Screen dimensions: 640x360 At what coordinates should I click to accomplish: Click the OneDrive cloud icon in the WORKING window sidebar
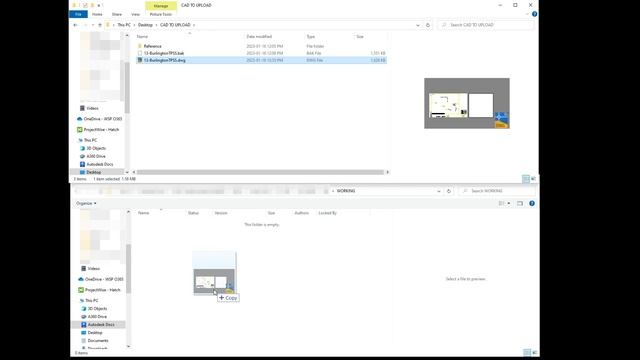click(81, 279)
